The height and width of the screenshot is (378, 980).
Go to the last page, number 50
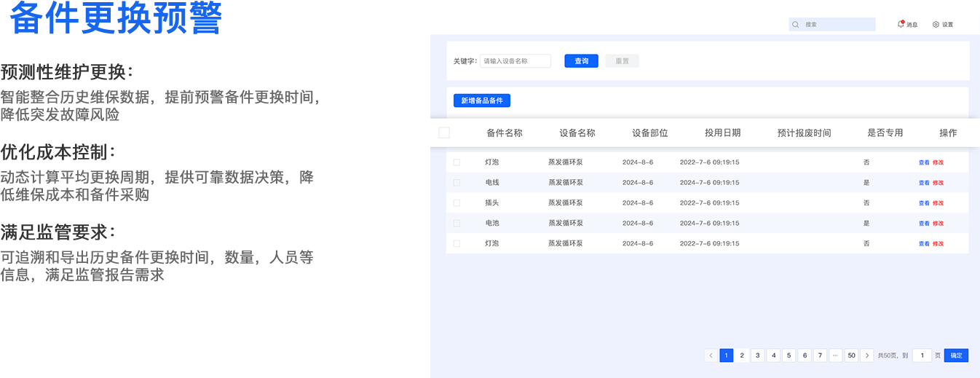point(851,355)
